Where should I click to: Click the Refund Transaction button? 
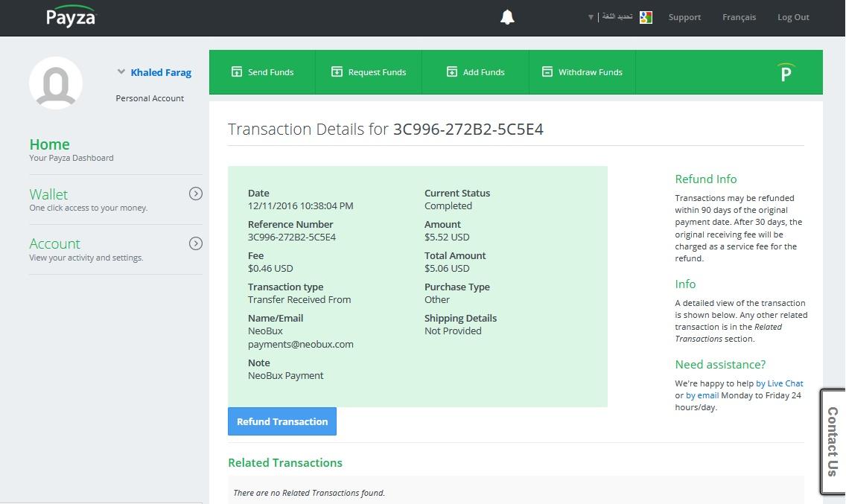282,421
